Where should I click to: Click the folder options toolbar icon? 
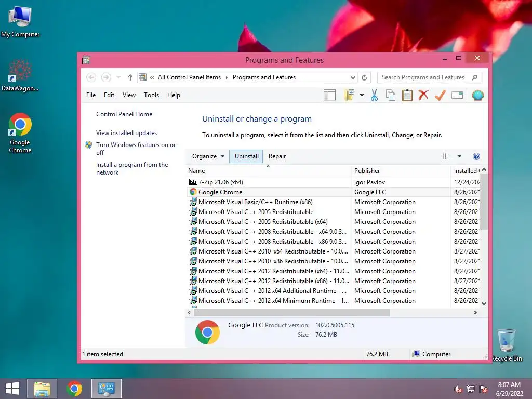coord(349,96)
